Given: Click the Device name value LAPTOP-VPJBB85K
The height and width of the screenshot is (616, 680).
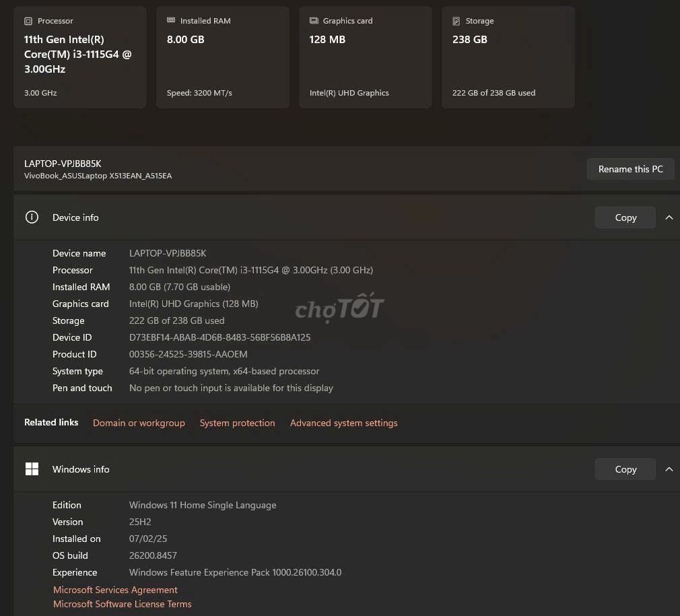Looking at the screenshot, I should [168, 253].
